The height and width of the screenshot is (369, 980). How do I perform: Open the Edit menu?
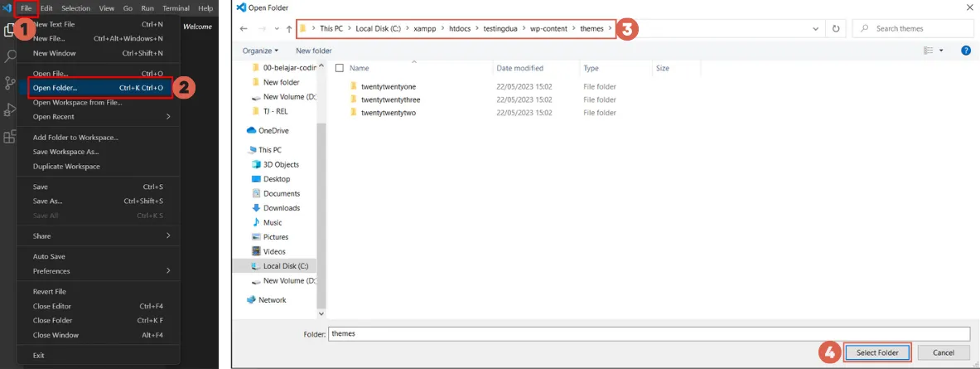coord(46,8)
